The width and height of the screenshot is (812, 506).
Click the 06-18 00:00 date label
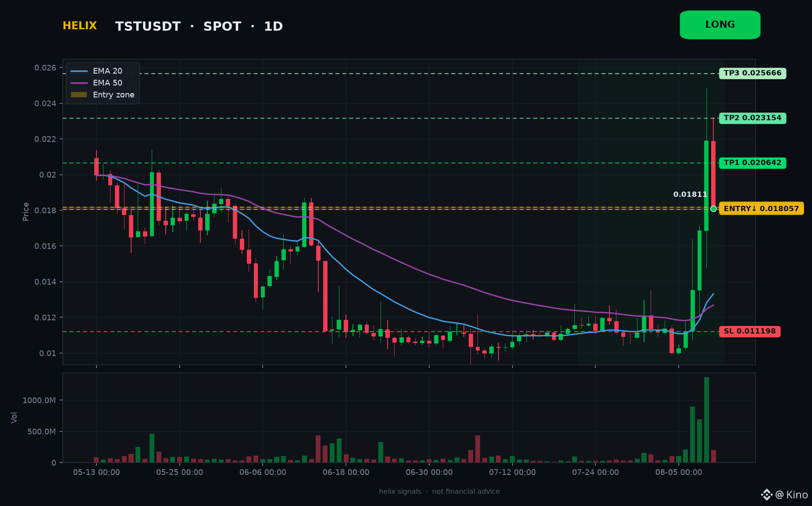click(346, 472)
